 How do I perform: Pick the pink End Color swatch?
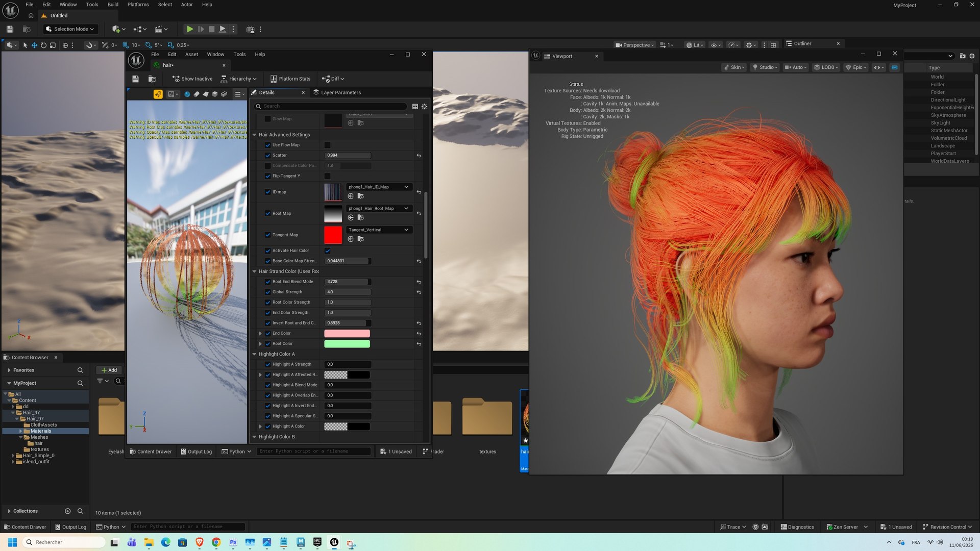click(x=347, y=333)
